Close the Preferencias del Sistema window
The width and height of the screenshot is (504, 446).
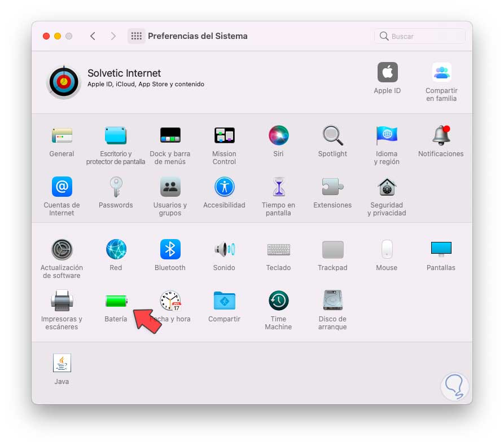46,36
